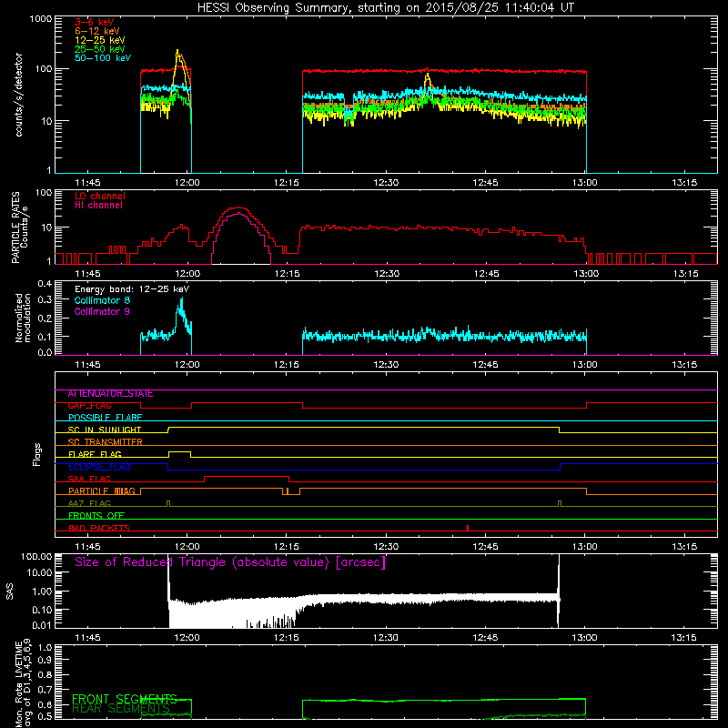728x728 pixels.
Task: Click the 'Energy band: 12-25 keV' caption
Action: coord(132,289)
